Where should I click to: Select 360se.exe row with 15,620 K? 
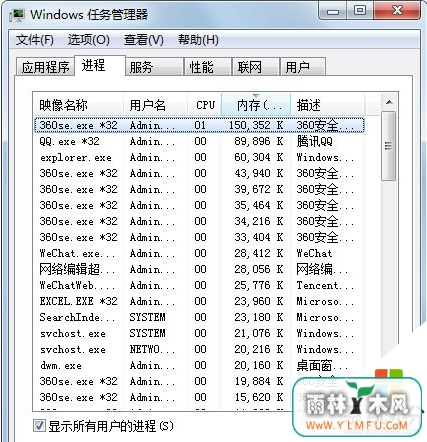pyautogui.click(x=199, y=397)
